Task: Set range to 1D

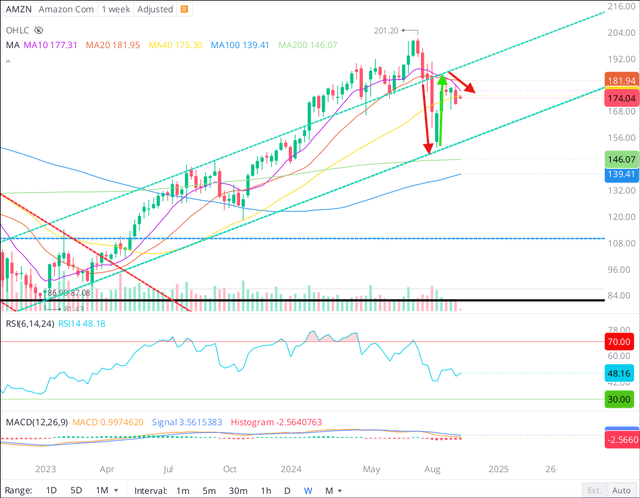Action: point(51,490)
